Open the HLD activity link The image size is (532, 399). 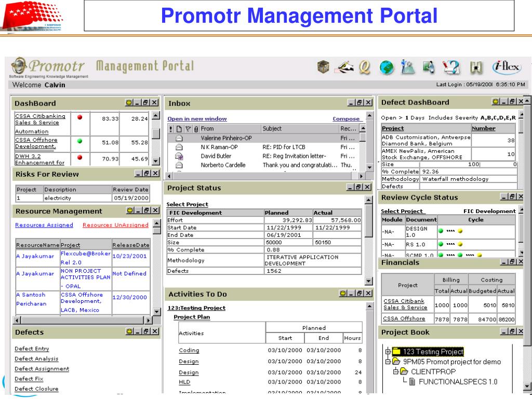(x=184, y=382)
